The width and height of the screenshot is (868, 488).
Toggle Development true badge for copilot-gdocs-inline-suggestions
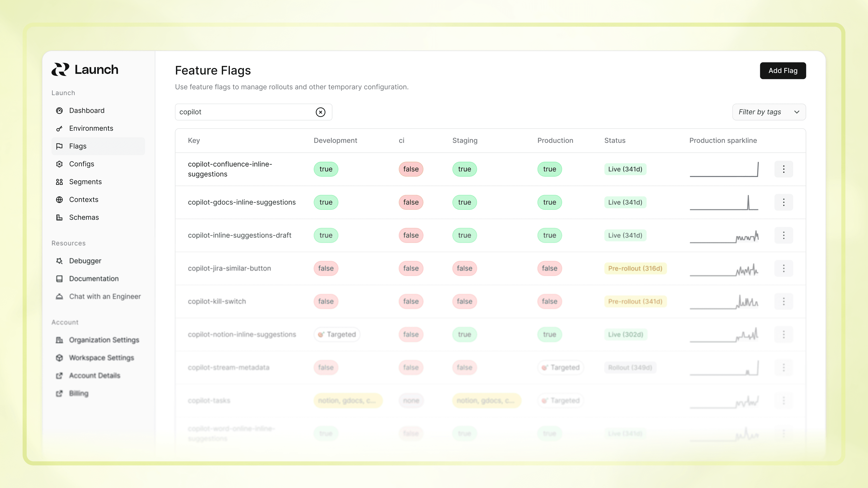(325, 202)
